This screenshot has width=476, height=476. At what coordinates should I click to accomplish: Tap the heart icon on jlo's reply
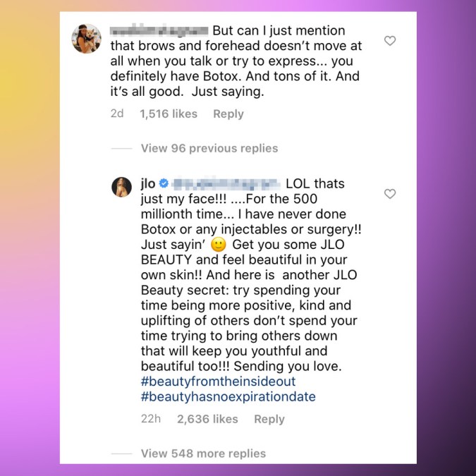tap(389, 194)
